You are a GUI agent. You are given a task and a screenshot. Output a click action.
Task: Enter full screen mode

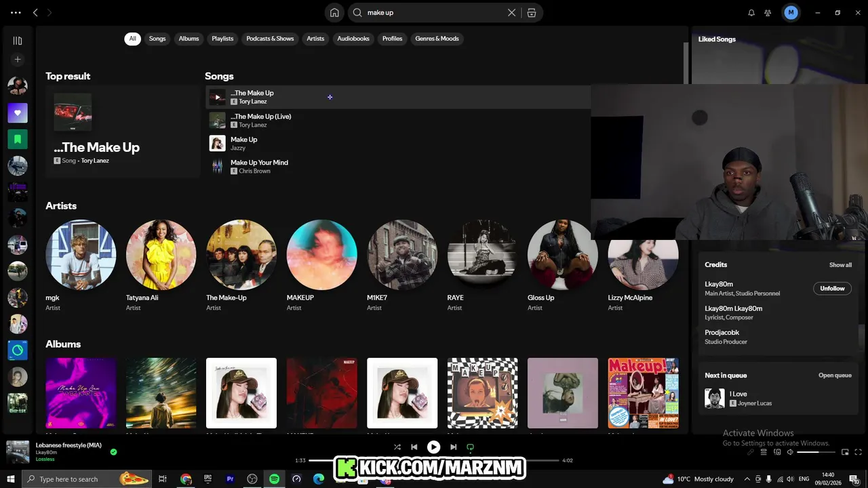(858, 452)
